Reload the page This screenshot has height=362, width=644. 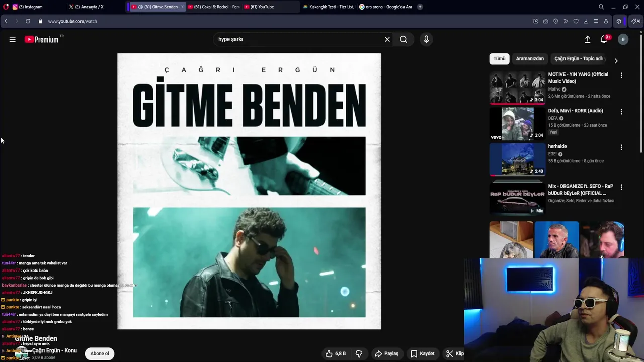(28, 21)
